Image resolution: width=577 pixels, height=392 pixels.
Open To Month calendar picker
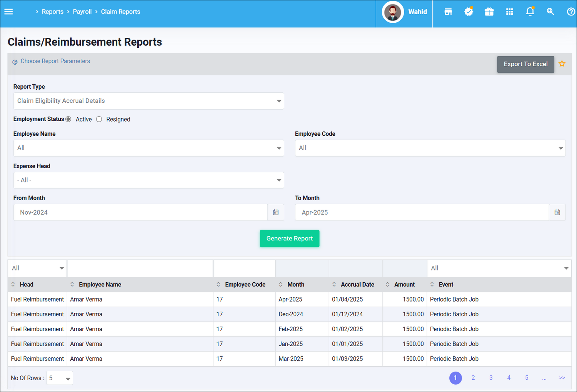[x=557, y=212]
